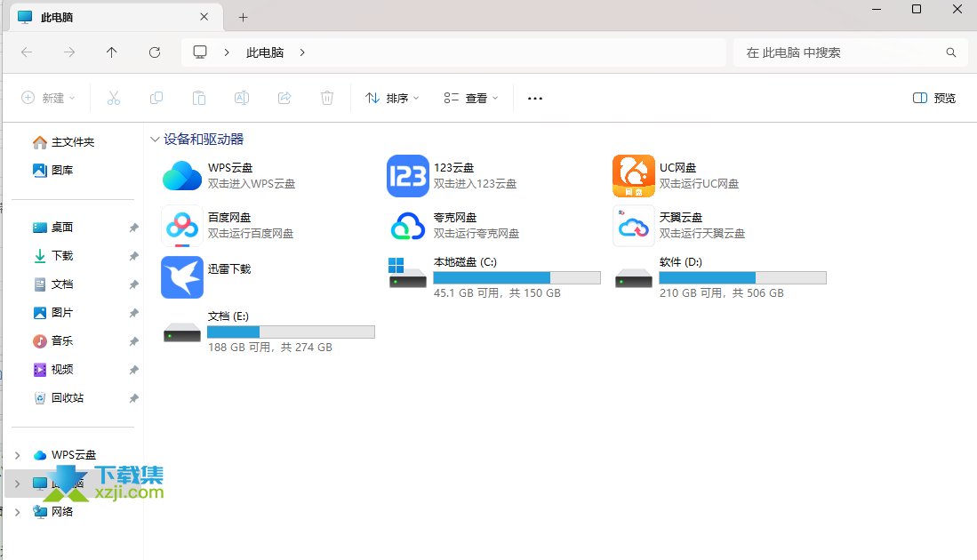The image size is (977, 560).
Task: Unpin 下载 using its pin icon
Action: tap(133, 256)
